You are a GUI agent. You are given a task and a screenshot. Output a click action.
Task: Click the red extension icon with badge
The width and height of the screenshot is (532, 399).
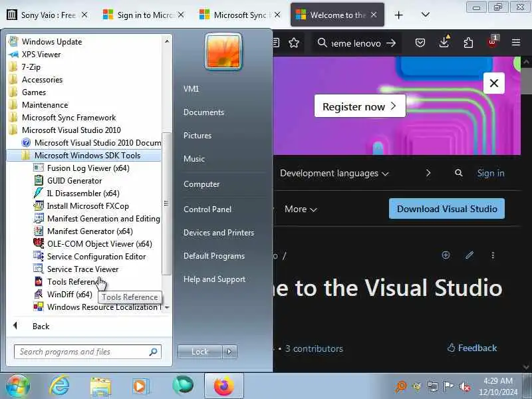(492, 42)
